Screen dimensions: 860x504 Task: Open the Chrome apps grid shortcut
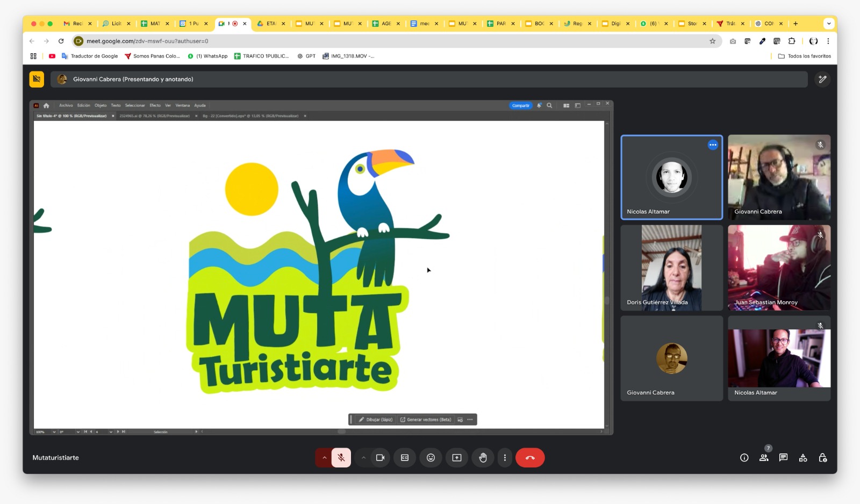(x=33, y=56)
